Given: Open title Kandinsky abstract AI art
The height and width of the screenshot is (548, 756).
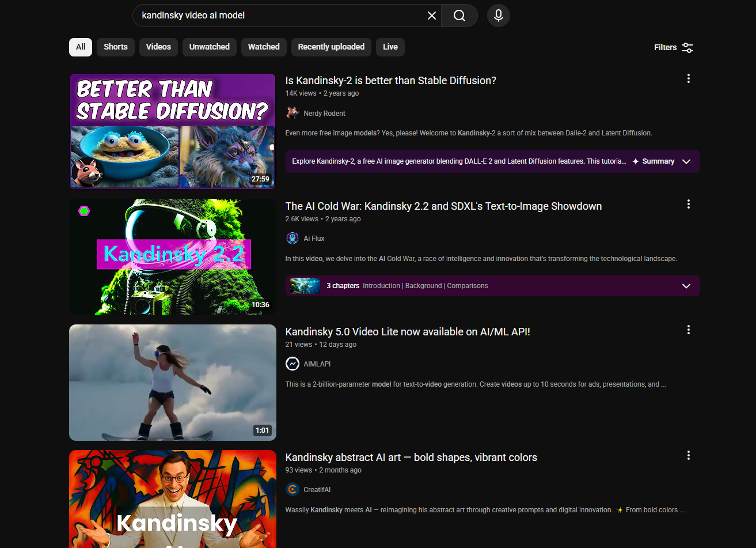Looking at the screenshot, I should (411, 458).
